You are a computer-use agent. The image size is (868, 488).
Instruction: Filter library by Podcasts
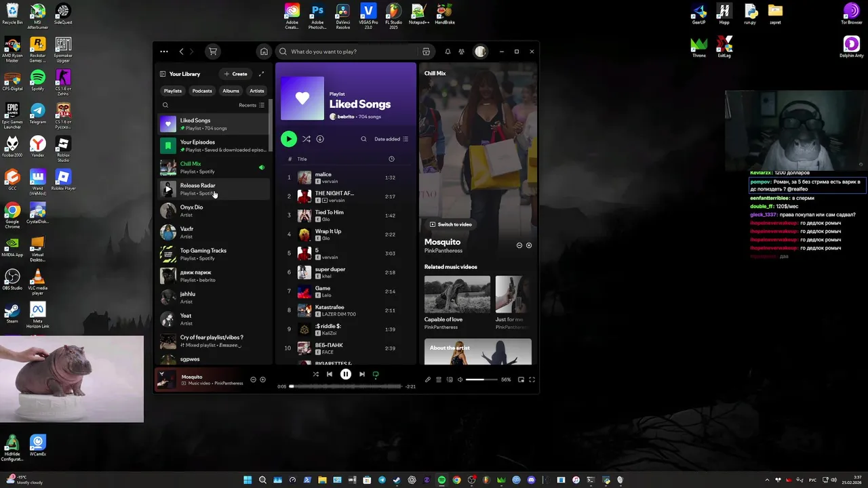tap(202, 91)
